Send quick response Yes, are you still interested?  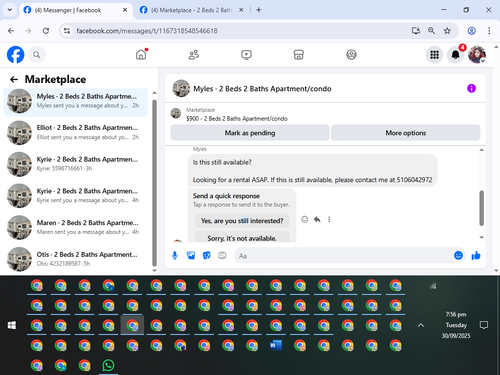point(242,221)
